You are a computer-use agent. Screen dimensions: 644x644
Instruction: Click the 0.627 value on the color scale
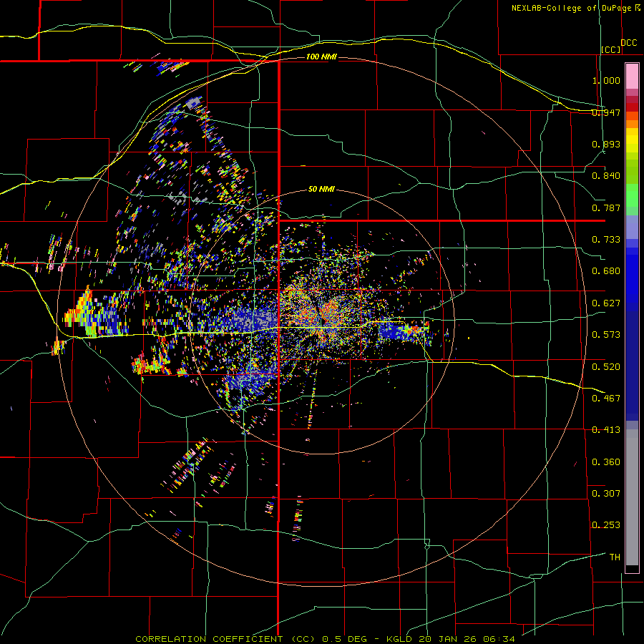tap(606, 303)
